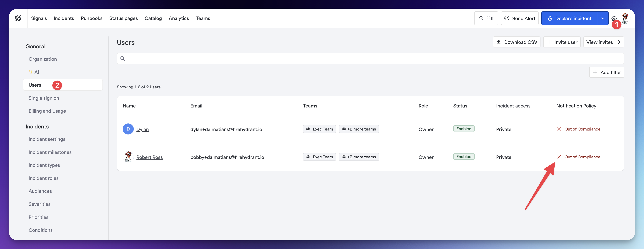Click the Name column header
Image resolution: width=644 pixels, height=249 pixels.
(129, 106)
